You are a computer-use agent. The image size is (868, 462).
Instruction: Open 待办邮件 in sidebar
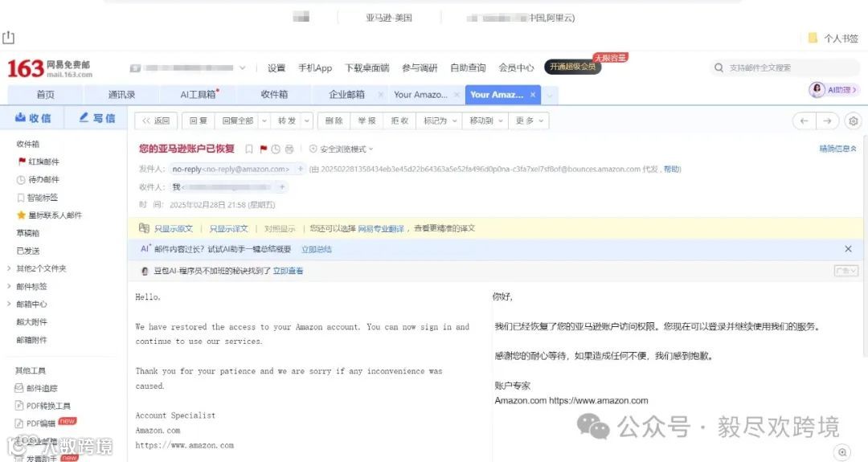pyautogui.click(x=38, y=179)
